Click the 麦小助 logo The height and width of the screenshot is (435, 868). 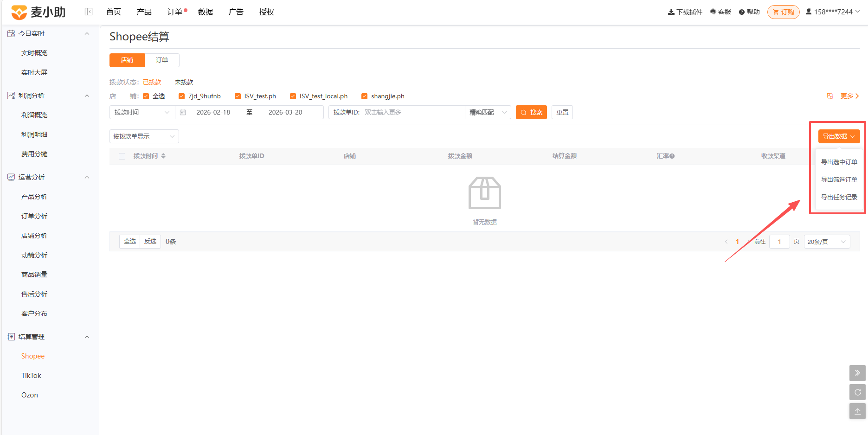(x=38, y=12)
